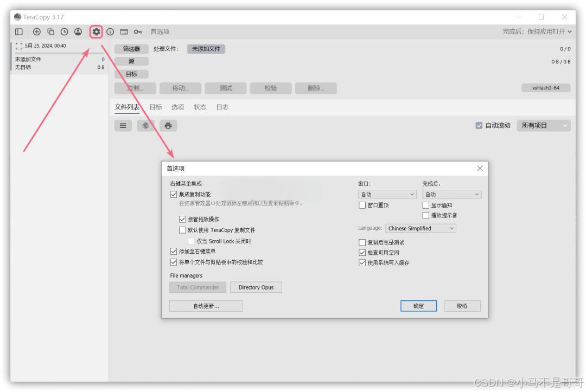Open preferences via the gear icon
Viewport: 586px width, 392px height.
click(x=96, y=32)
